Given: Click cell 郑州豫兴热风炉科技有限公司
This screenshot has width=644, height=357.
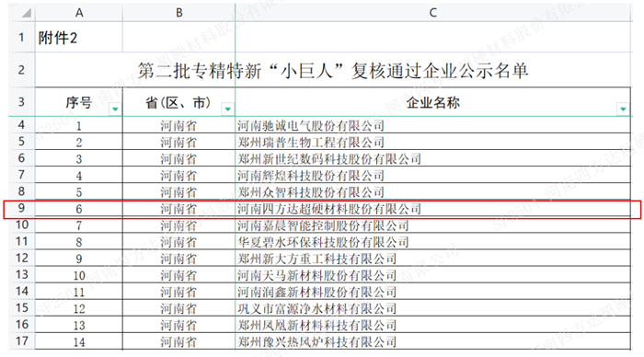Looking at the screenshot, I should (433, 341).
